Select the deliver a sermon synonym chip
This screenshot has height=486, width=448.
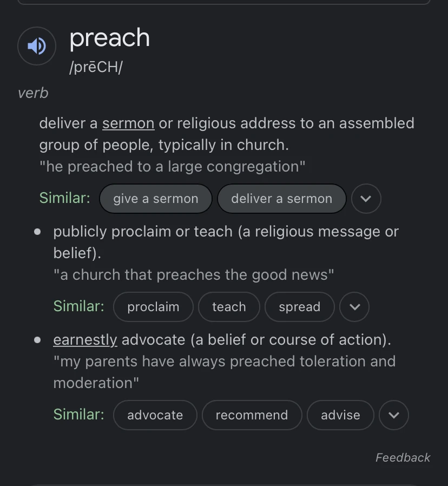coord(281,199)
